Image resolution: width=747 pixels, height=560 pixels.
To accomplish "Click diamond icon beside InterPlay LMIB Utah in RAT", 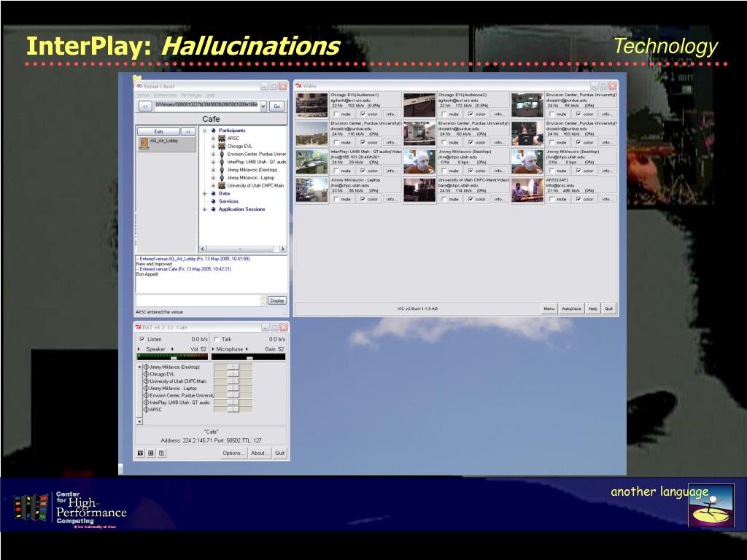I will (x=147, y=402).
